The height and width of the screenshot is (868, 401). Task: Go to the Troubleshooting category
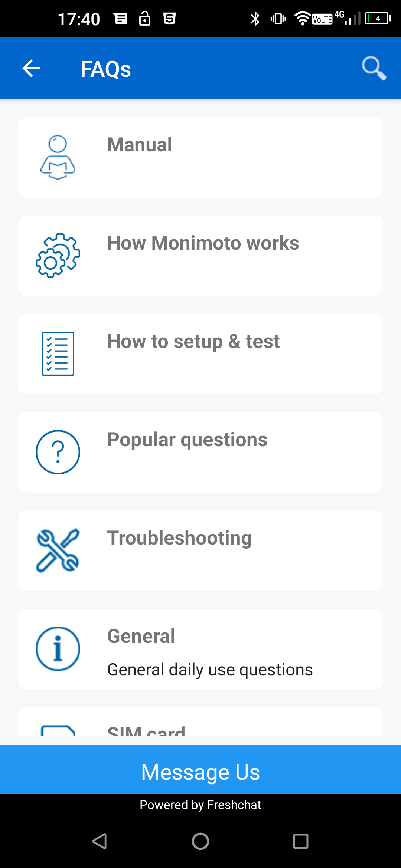pyautogui.click(x=179, y=538)
